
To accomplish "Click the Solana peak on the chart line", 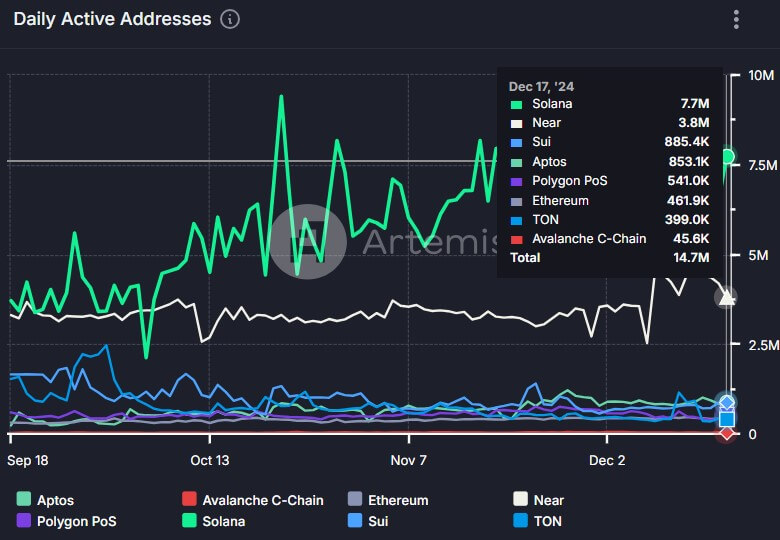I will (x=281, y=96).
